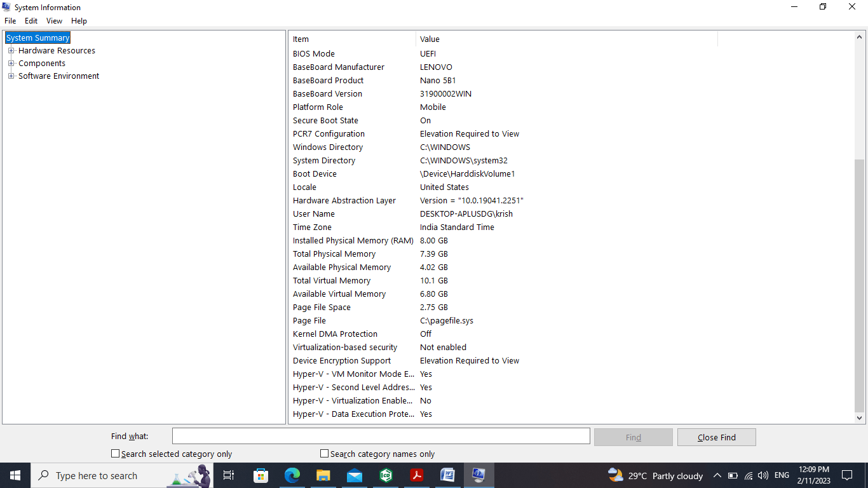868x488 pixels.
Task: Launch Microsoft Edge from the taskbar
Action: click(x=292, y=475)
